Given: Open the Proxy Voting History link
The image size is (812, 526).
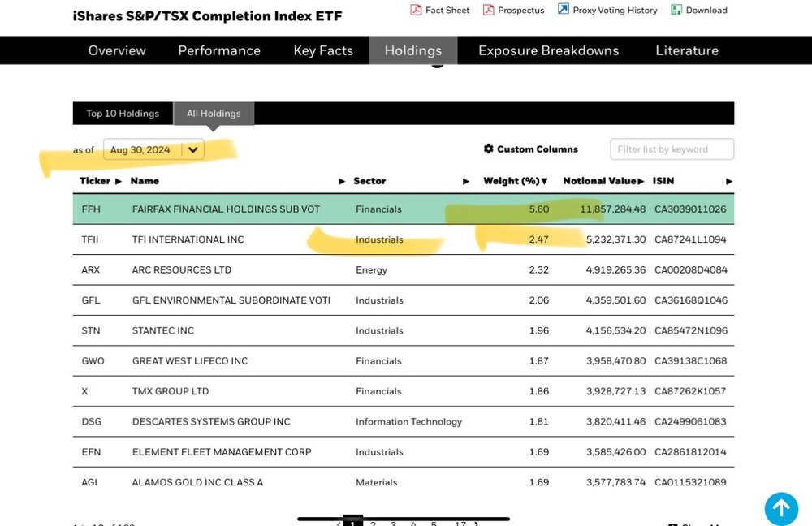Looking at the screenshot, I should 615,10.
